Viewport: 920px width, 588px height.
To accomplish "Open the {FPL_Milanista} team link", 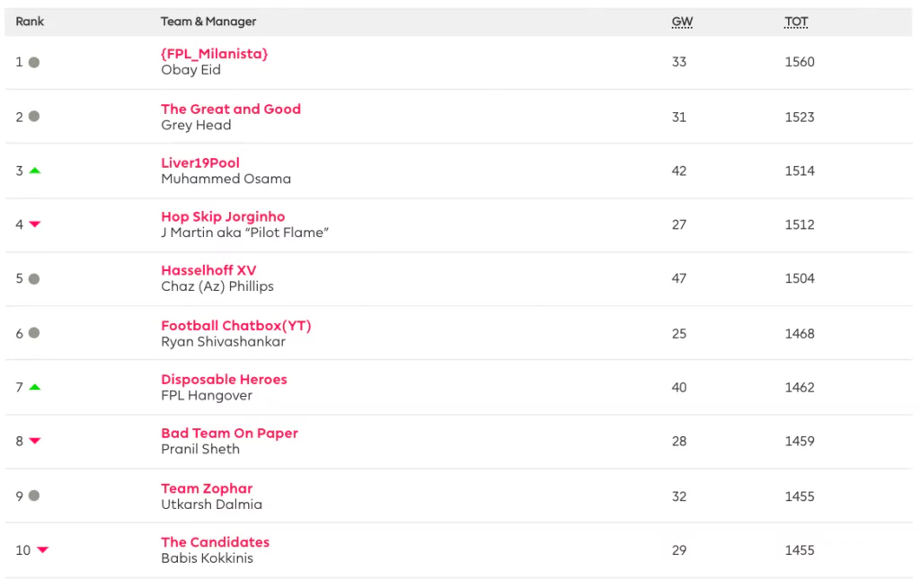I will click(215, 54).
